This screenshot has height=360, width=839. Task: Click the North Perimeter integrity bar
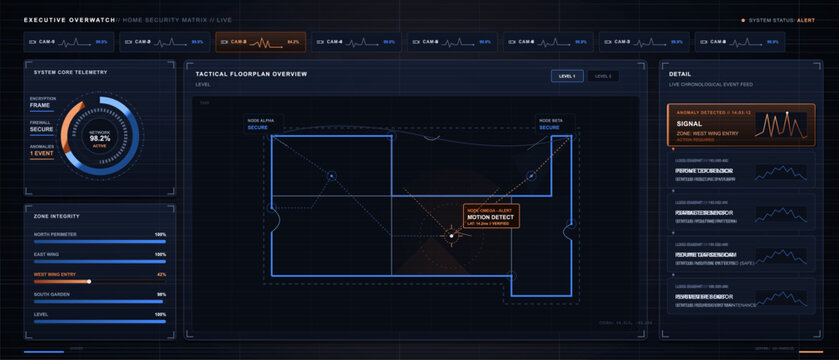click(x=100, y=242)
